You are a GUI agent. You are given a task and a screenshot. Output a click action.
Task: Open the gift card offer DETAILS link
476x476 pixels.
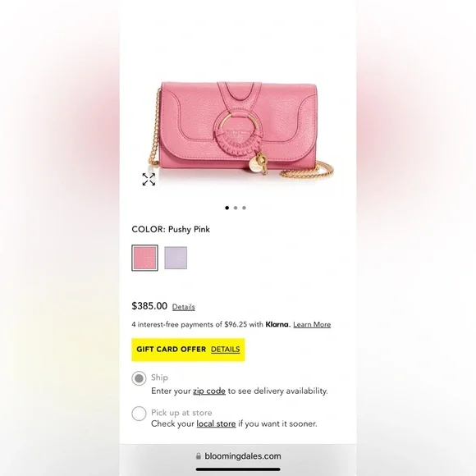point(225,350)
